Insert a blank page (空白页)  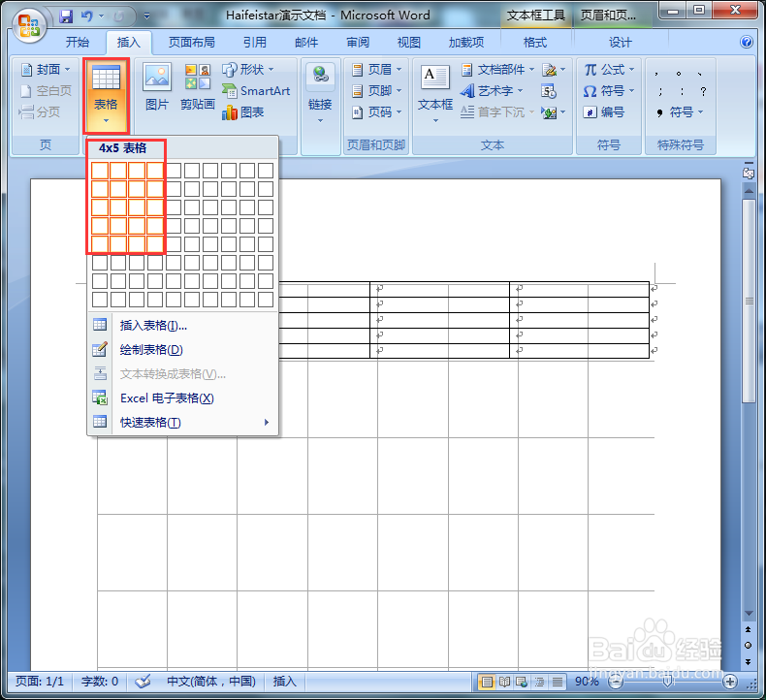click(x=46, y=91)
